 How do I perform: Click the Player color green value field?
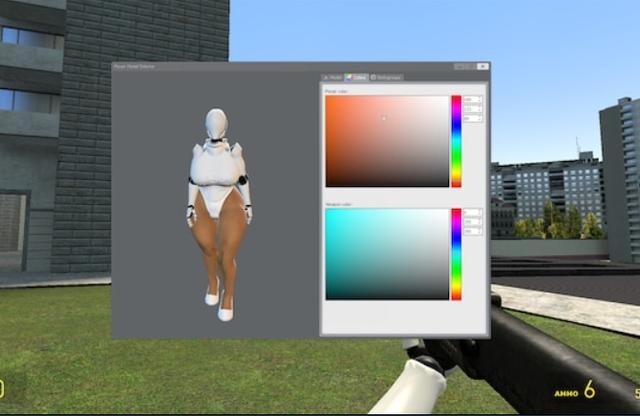(x=473, y=109)
